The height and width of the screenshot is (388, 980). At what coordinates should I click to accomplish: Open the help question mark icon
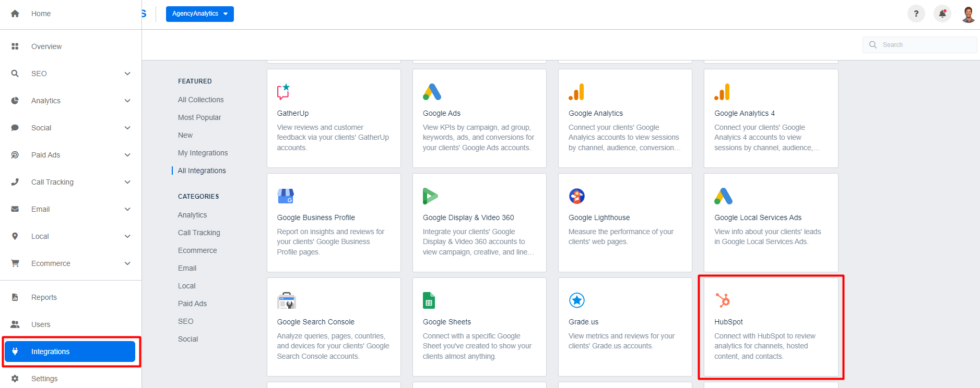coord(916,14)
